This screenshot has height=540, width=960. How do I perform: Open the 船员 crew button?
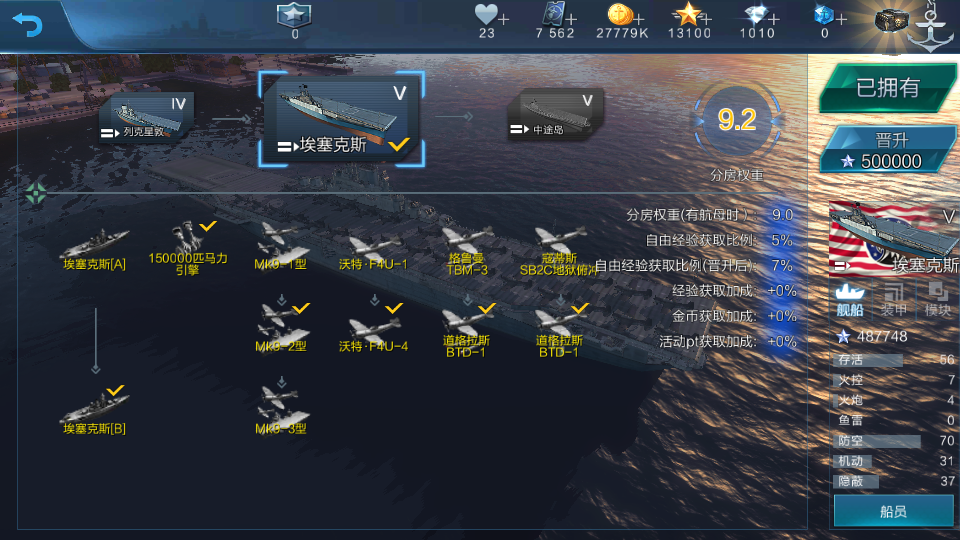(894, 511)
